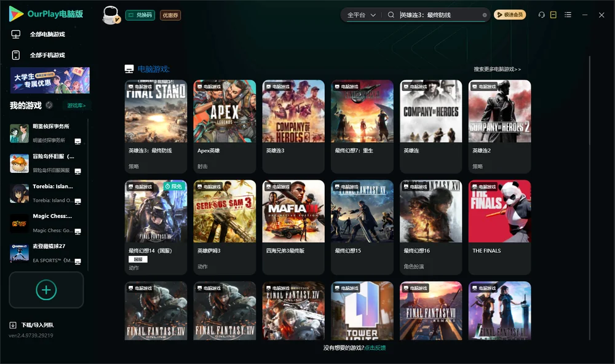Open THE FINALS panda game card
The width and height of the screenshot is (615, 364).
(x=499, y=227)
